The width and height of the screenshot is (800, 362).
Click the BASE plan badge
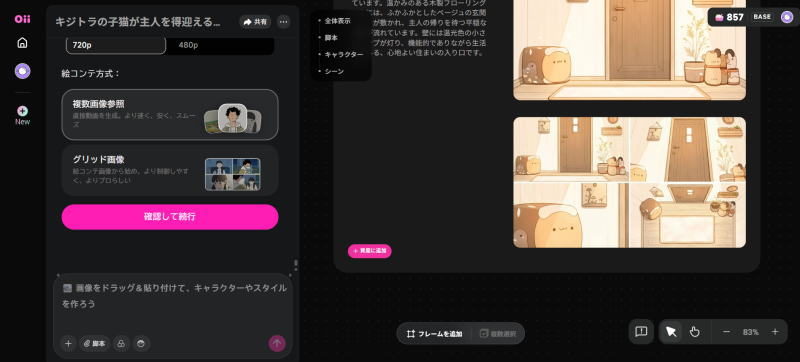click(762, 17)
